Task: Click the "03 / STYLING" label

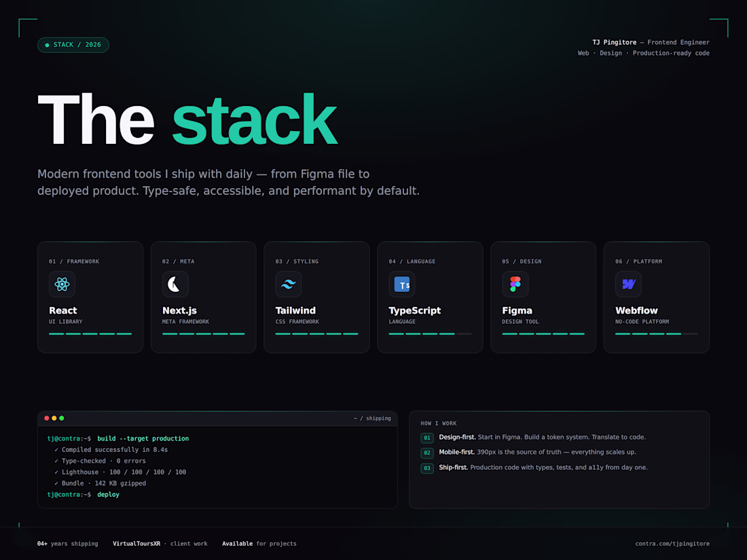Action: click(297, 261)
